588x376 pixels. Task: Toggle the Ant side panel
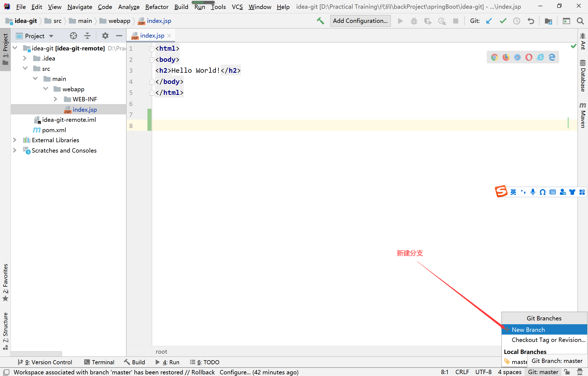click(583, 41)
